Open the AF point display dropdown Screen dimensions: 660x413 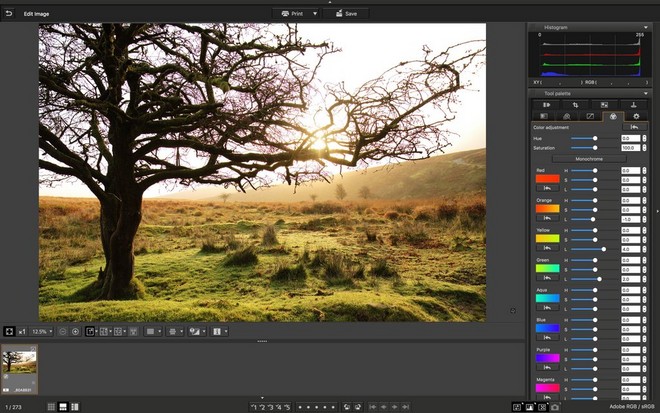click(175, 332)
